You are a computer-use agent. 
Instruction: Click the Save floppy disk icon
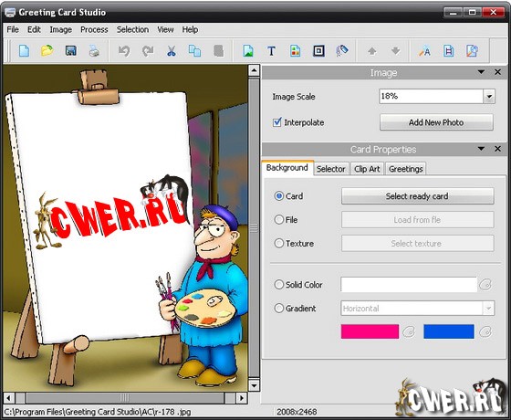tap(71, 51)
